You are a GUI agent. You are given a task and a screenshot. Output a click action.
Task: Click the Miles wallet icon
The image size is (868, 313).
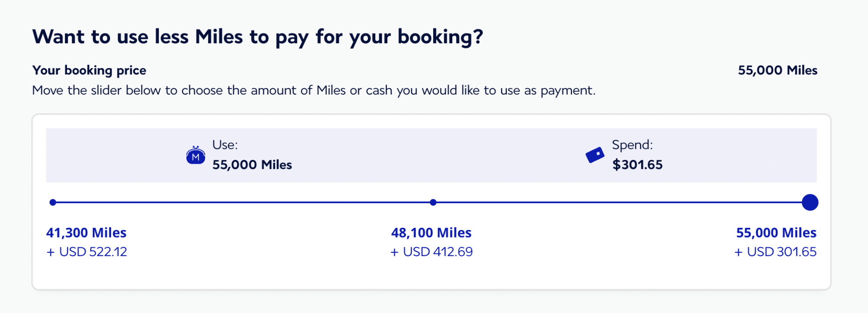195,156
